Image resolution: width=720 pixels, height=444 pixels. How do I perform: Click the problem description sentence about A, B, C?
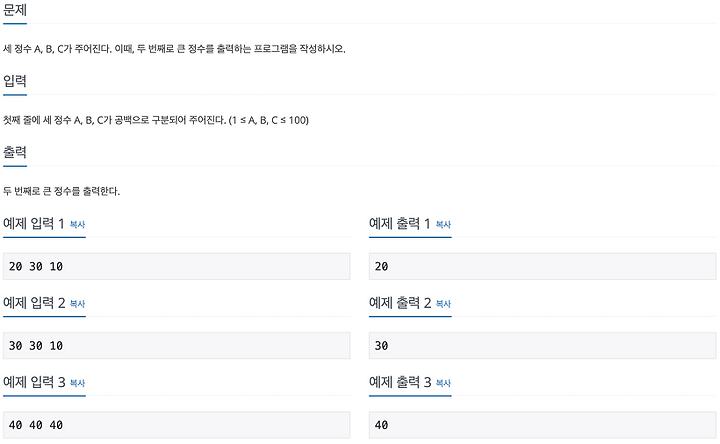174,49
